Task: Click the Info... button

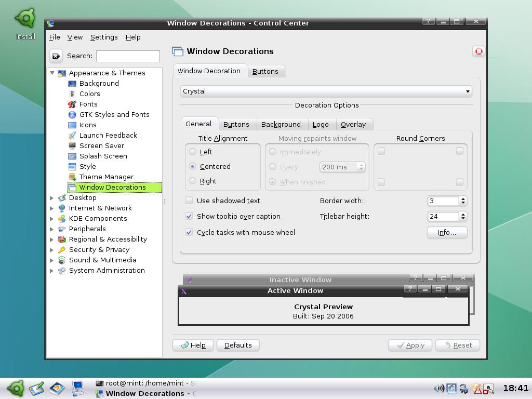Action: point(447,232)
